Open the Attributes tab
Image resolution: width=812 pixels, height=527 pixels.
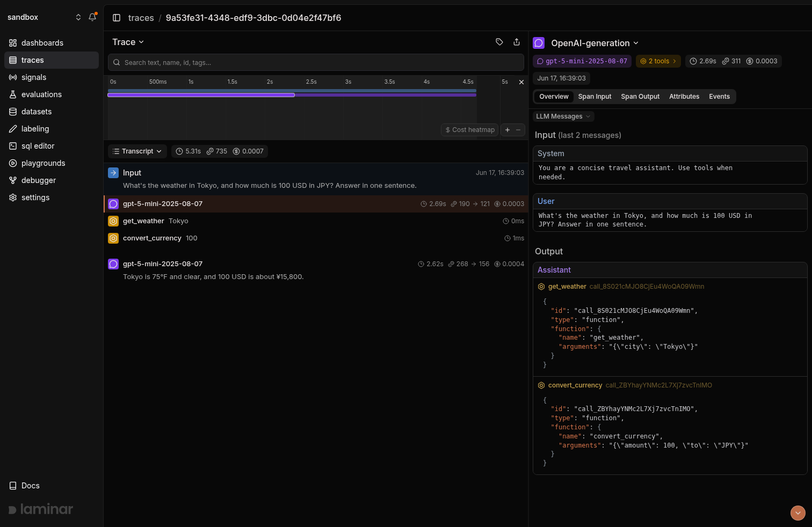click(x=684, y=97)
